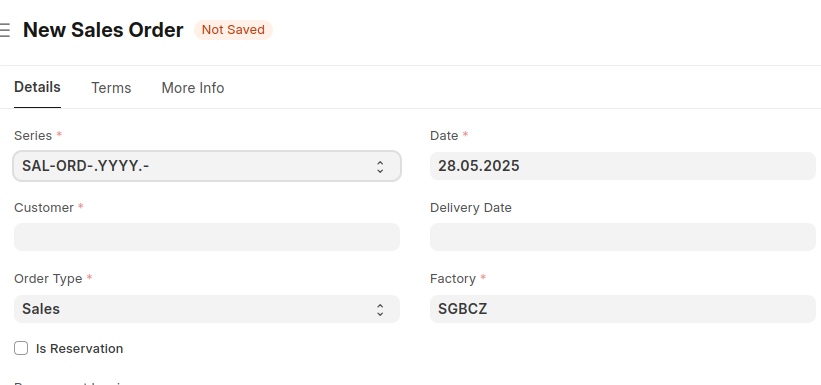Click the Delivery Date field label
Image resolution: width=821 pixels, height=385 pixels.
point(471,208)
